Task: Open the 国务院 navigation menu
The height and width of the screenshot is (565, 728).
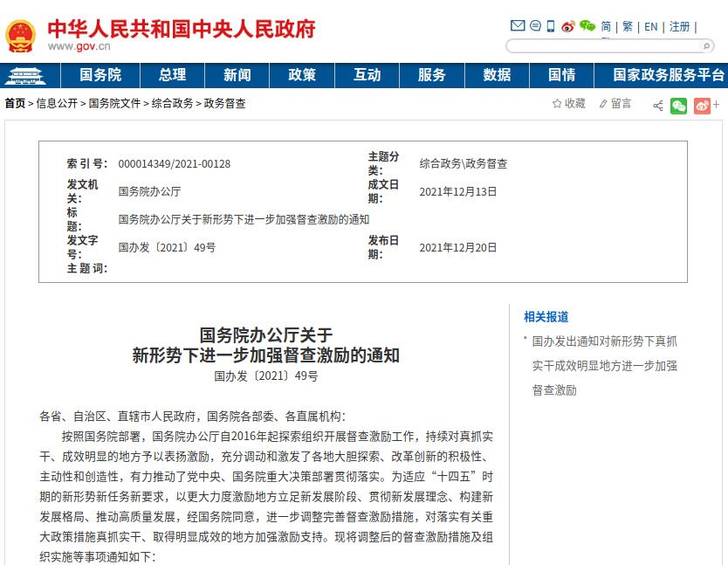Action: [x=100, y=75]
